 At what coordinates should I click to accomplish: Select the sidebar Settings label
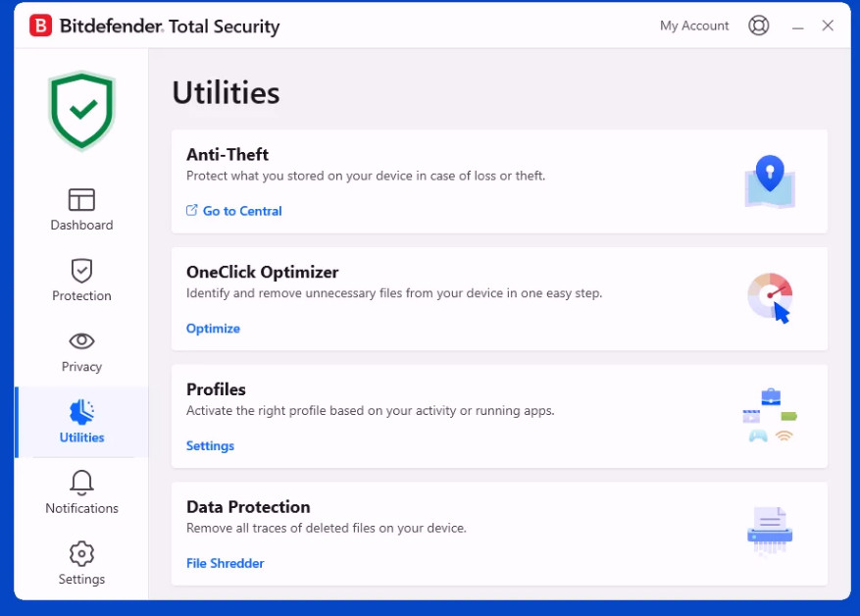(81, 580)
